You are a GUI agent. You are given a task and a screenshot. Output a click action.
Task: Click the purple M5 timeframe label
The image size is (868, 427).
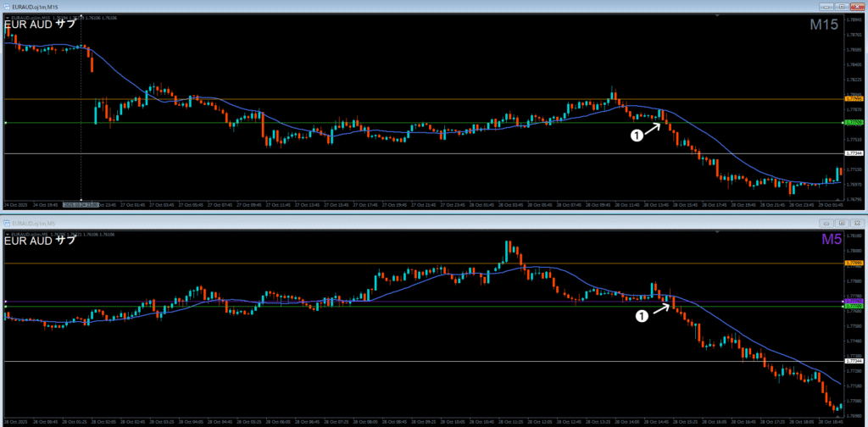coord(830,240)
